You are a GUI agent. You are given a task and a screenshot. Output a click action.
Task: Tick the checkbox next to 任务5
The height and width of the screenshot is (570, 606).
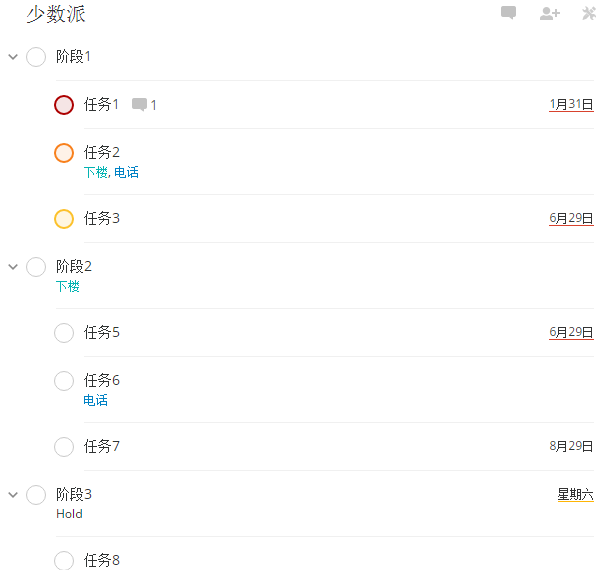(x=64, y=333)
